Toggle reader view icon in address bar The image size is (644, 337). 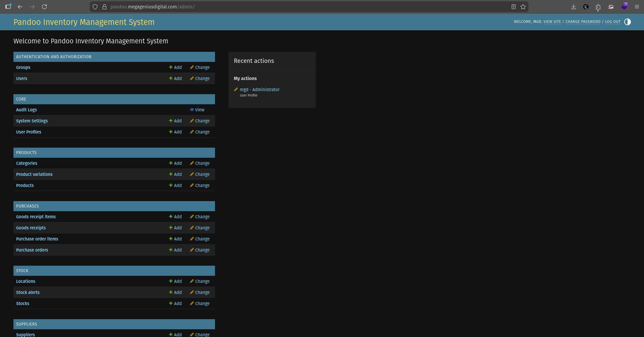513,7
